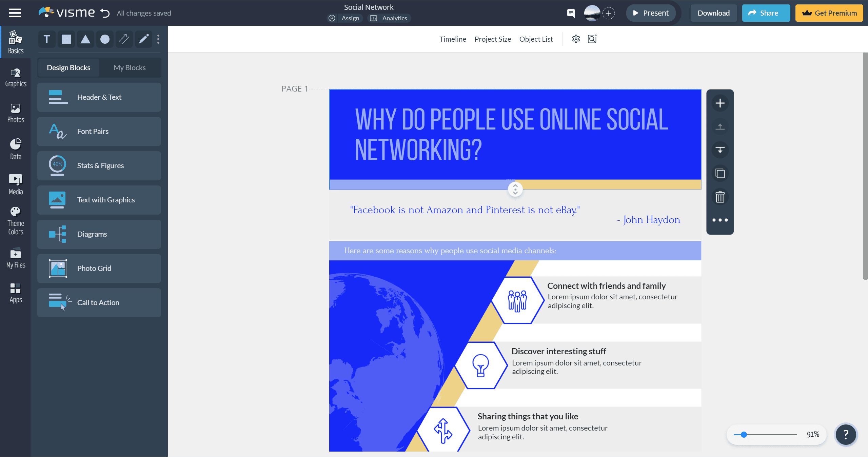Viewport: 868px width, 457px height.
Task: Open the help button
Action: click(x=846, y=434)
